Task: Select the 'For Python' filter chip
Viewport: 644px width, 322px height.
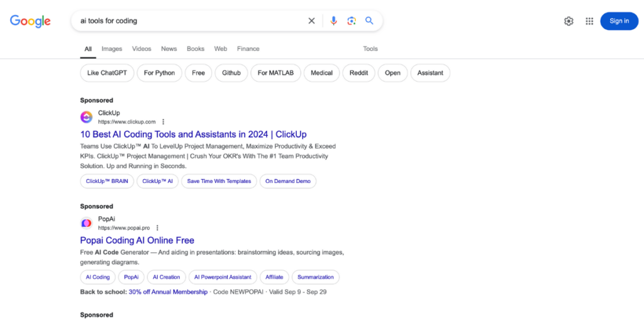Action: [x=159, y=73]
